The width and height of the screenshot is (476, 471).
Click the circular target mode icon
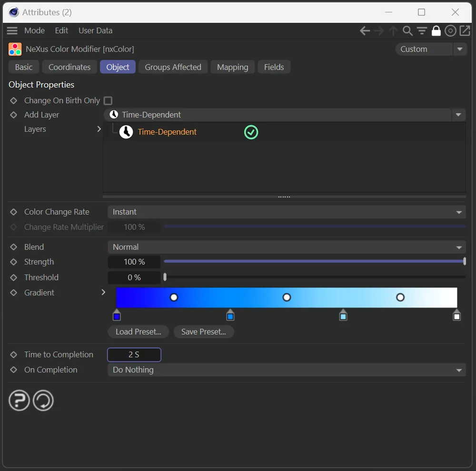click(x=450, y=31)
